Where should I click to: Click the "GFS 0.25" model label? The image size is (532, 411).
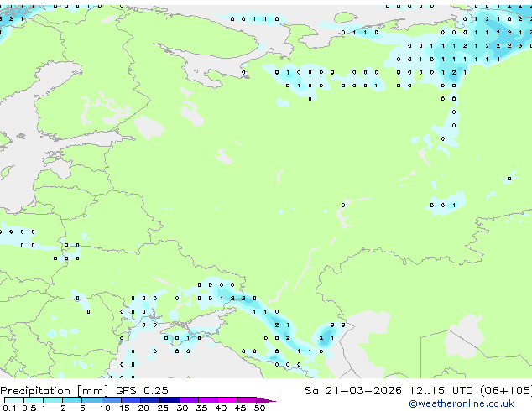(x=142, y=391)
